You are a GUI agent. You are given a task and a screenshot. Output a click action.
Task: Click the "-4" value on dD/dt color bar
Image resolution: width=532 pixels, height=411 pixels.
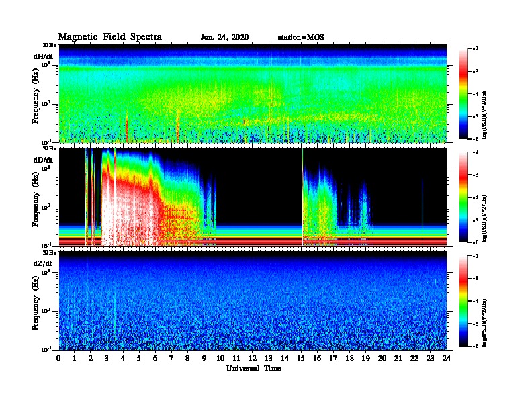pos(476,197)
